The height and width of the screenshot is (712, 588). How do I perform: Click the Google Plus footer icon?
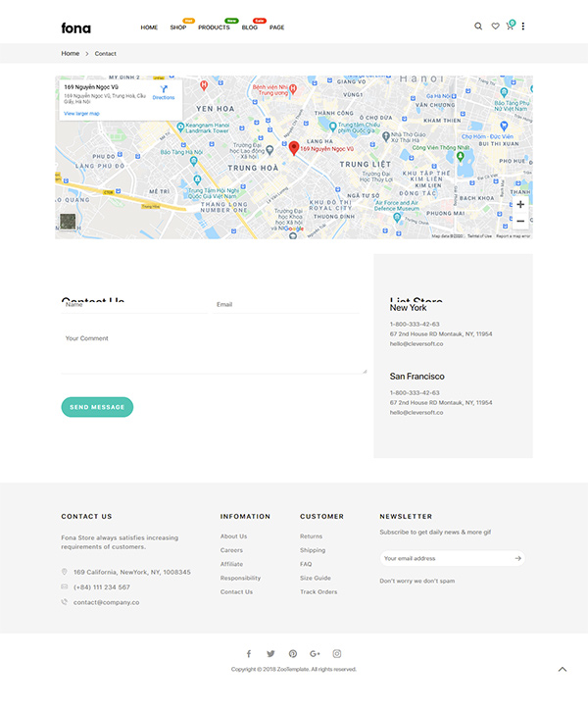tap(315, 654)
